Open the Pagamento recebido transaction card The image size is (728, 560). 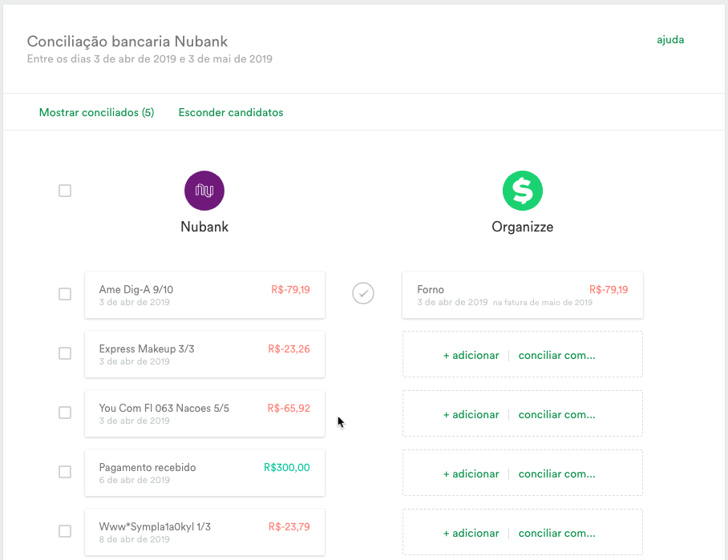point(204,473)
